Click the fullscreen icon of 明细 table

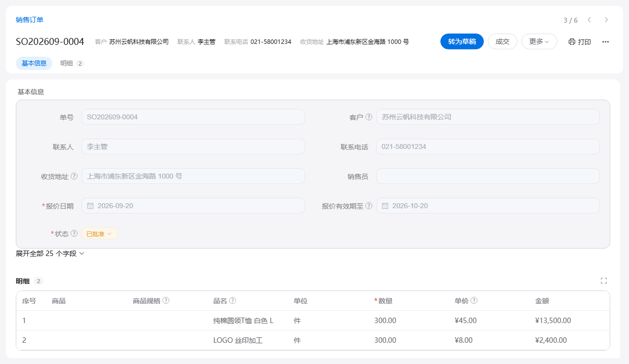603,281
